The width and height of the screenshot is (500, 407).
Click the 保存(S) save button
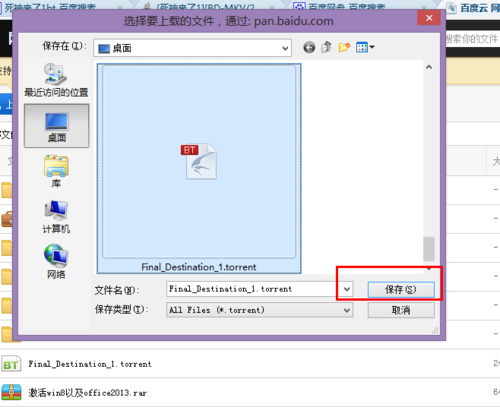click(401, 289)
